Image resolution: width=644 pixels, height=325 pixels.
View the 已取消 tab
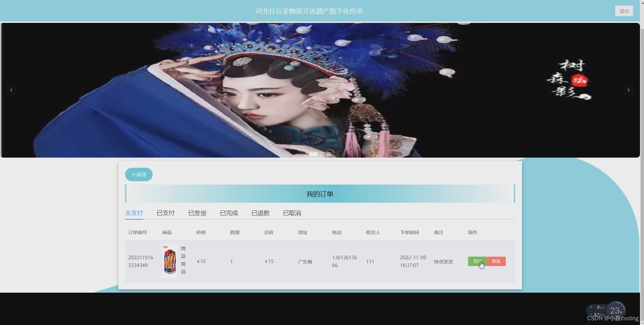[x=292, y=213]
